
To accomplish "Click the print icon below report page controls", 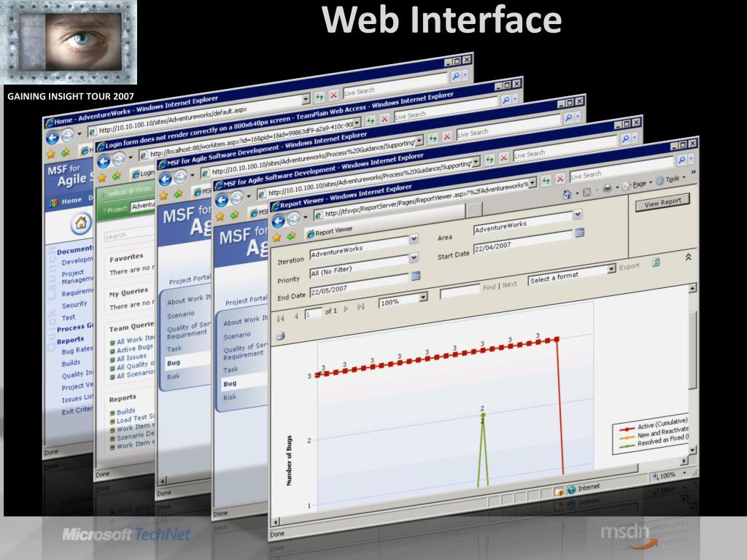I will tap(281, 336).
